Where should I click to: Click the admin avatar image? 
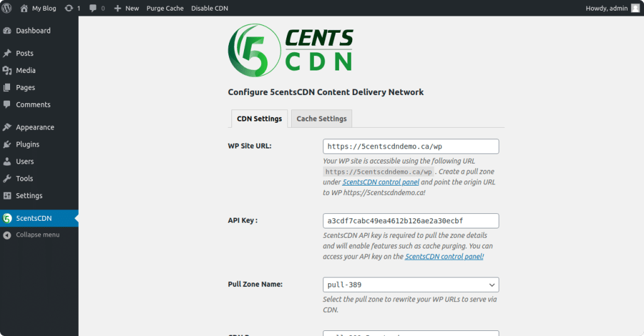[635, 8]
